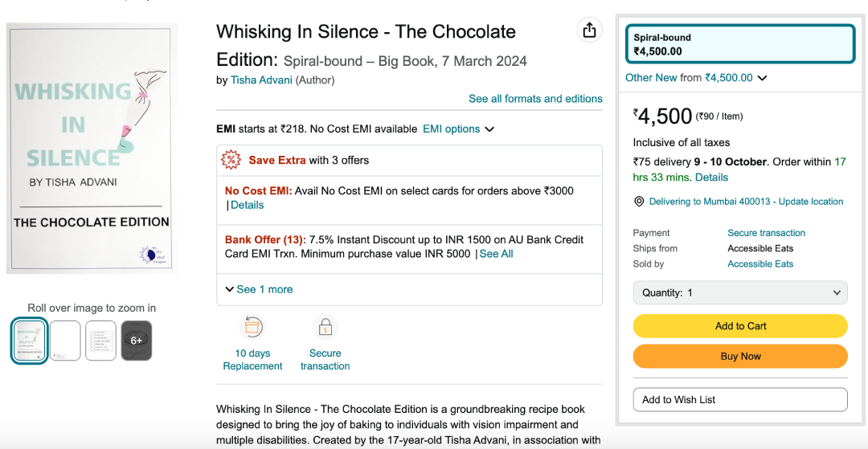Click the 10 days Replacement box icon
The image size is (868, 449).
pos(252,328)
